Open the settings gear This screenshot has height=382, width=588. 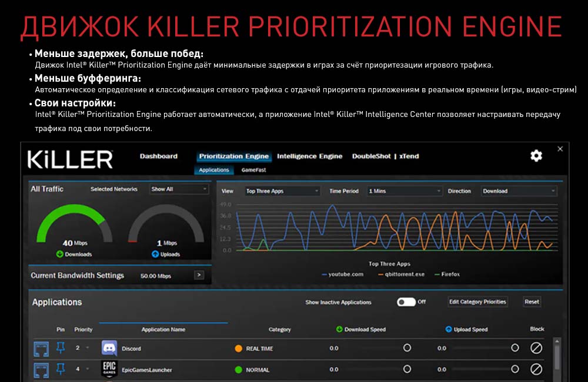click(536, 156)
